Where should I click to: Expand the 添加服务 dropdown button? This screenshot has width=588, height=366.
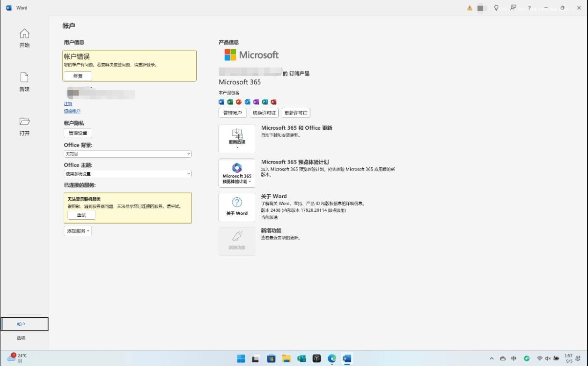[x=78, y=231]
